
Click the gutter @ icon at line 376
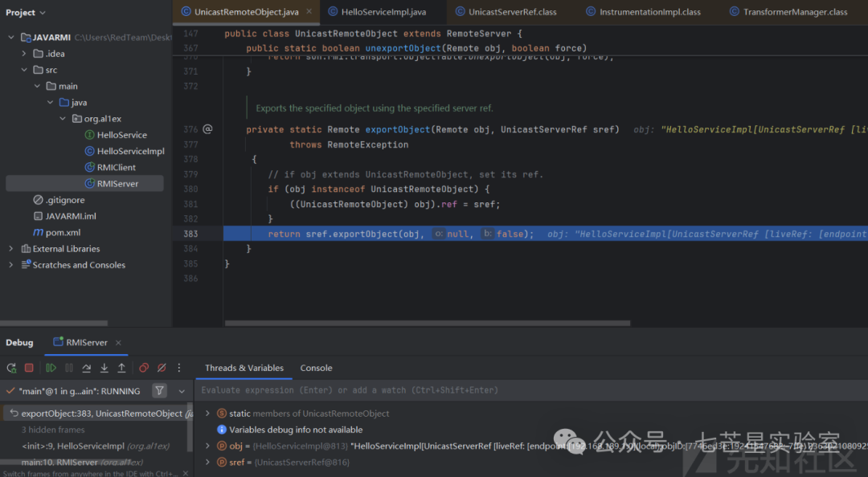(207, 129)
